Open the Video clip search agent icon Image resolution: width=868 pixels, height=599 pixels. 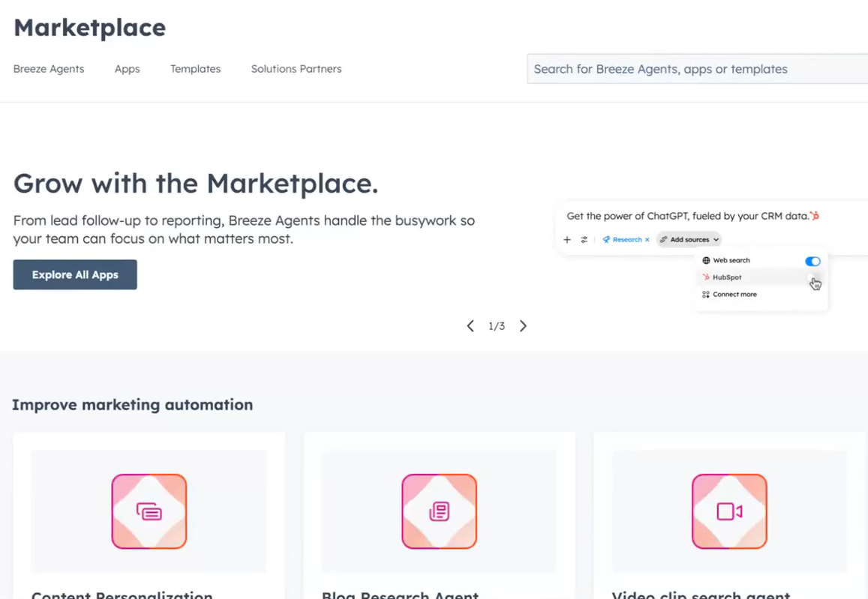tap(730, 511)
